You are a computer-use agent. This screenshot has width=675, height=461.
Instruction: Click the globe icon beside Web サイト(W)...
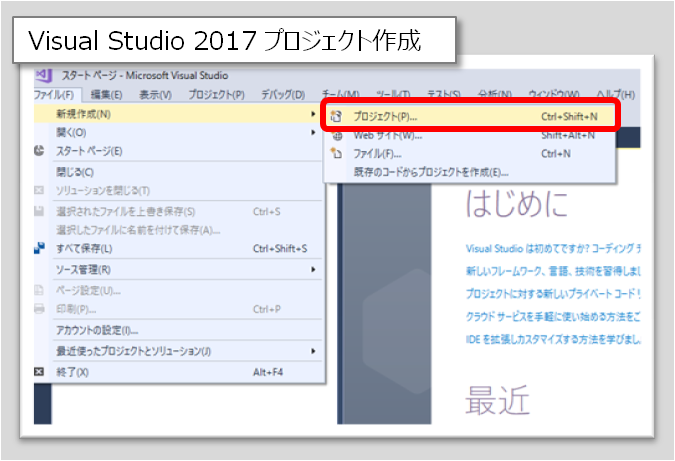(x=338, y=136)
